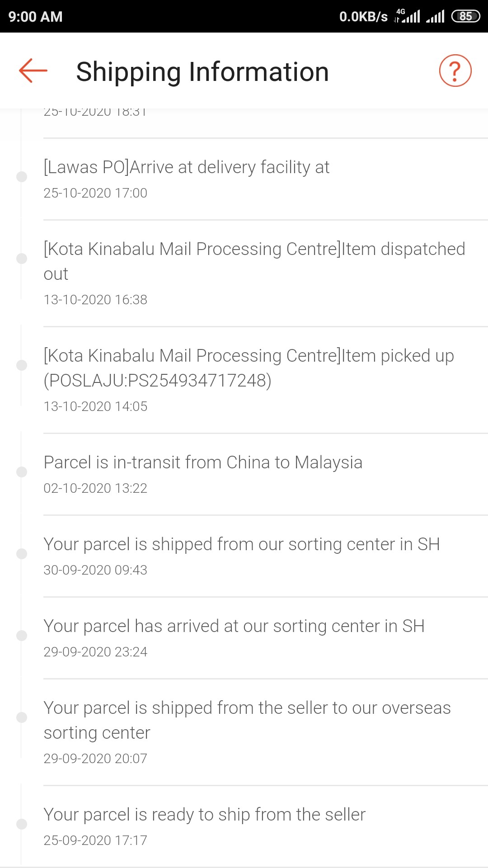The height and width of the screenshot is (868, 488).
Task: Tap the Shipping Information page title
Action: pos(202,71)
